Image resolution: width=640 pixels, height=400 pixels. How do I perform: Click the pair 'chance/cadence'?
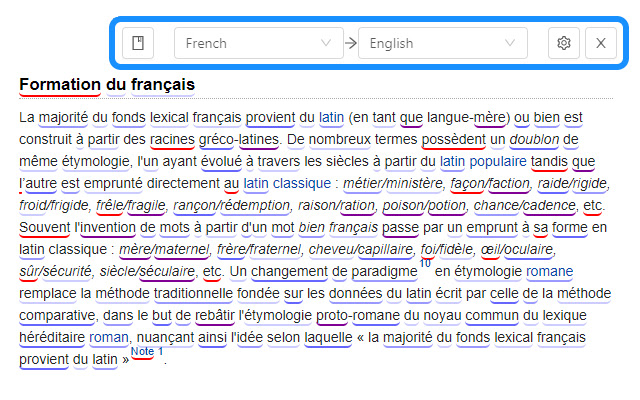click(x=524, y=206)
